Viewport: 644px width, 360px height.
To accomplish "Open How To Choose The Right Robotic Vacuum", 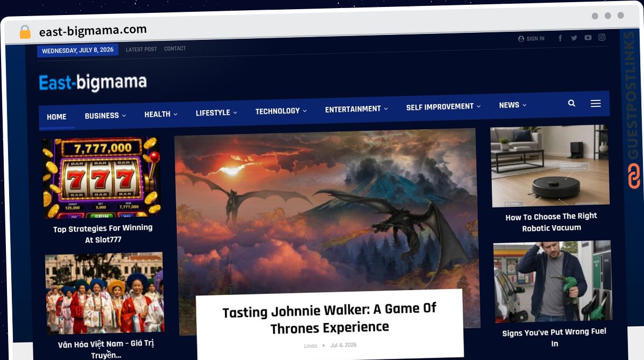I will [x=551, y=222].
